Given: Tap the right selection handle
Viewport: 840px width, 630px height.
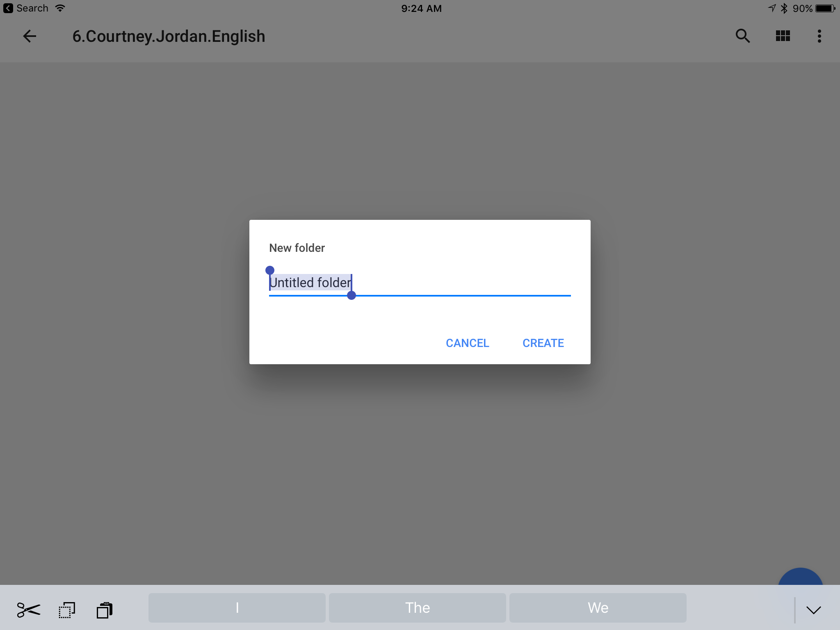Looking at the screenshot, I should point(352,295).
